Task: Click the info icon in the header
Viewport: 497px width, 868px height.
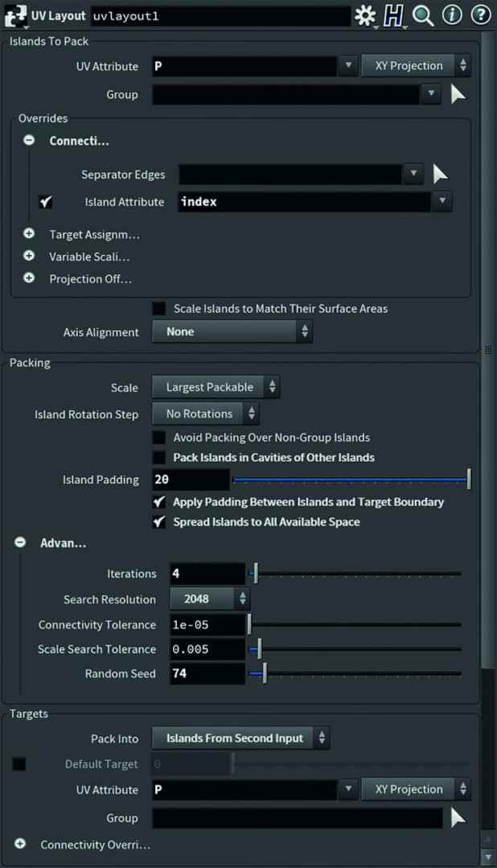Action: point(451,14)
